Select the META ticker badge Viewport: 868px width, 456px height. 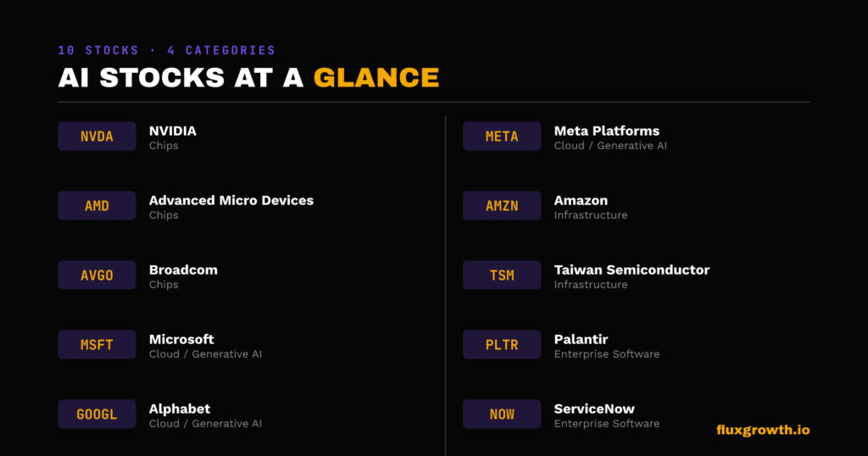(x=502, y=136)
